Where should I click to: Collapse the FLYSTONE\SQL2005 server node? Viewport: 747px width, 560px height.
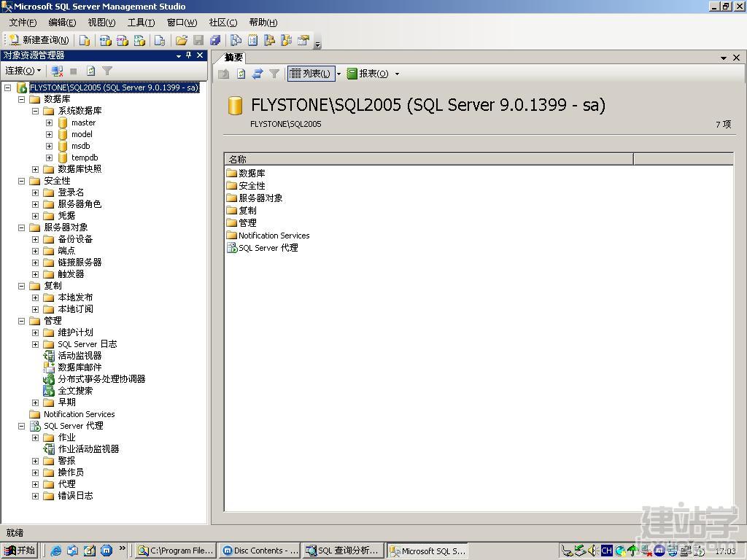[7, 87]
